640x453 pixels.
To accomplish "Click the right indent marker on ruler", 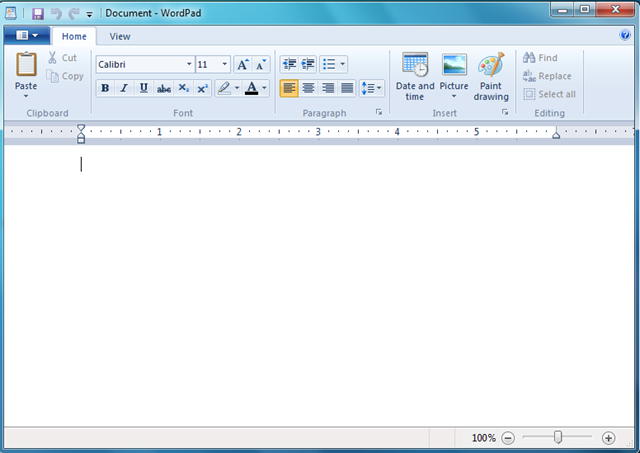I will 556,135.
